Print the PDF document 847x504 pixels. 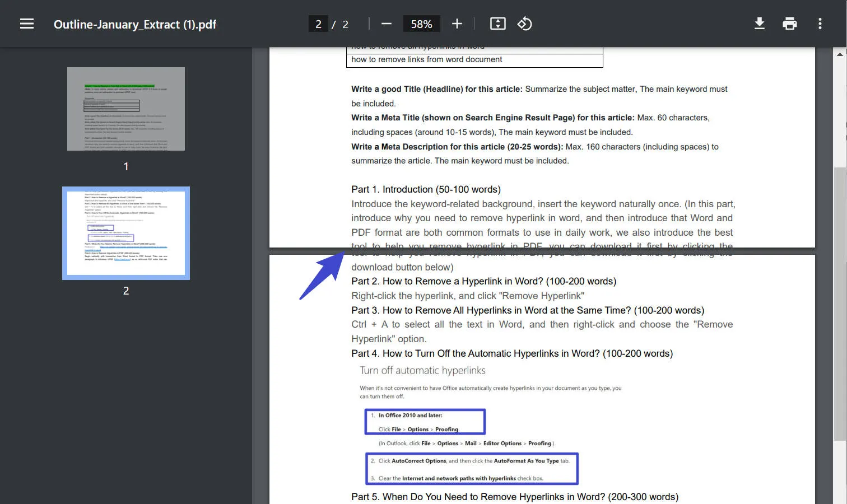point(789,24)
